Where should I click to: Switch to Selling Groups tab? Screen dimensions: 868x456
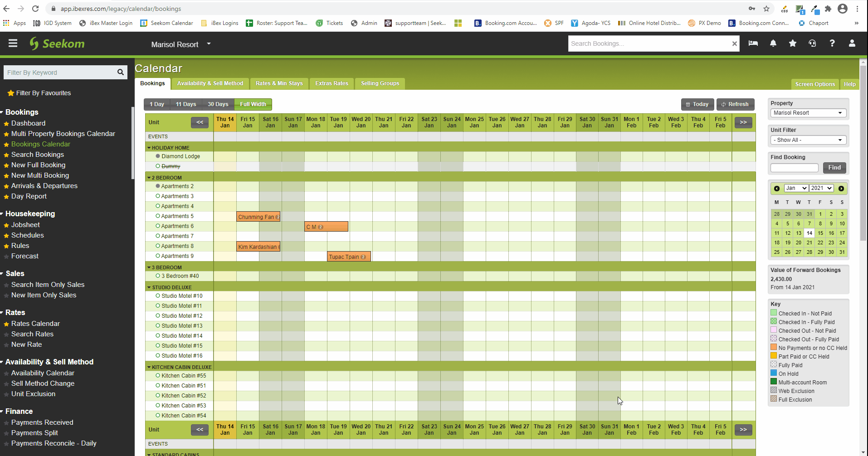[x=380, y=83]
